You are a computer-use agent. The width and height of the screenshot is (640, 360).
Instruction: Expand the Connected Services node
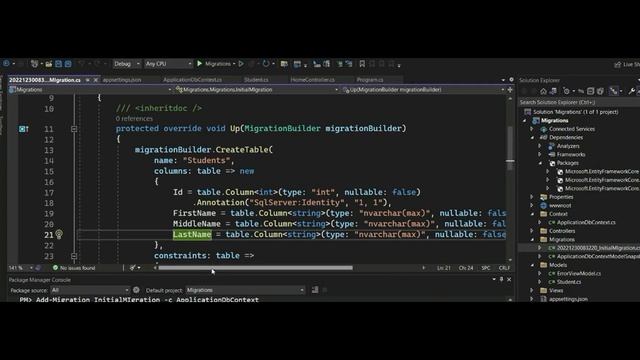point(532,129)
